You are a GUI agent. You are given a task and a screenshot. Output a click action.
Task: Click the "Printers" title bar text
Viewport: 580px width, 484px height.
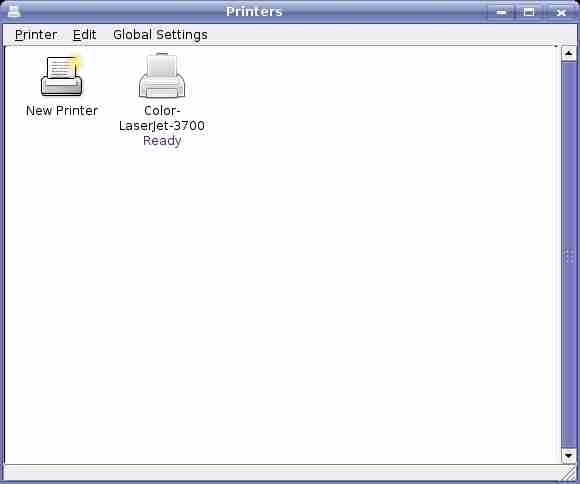[254, 11]
